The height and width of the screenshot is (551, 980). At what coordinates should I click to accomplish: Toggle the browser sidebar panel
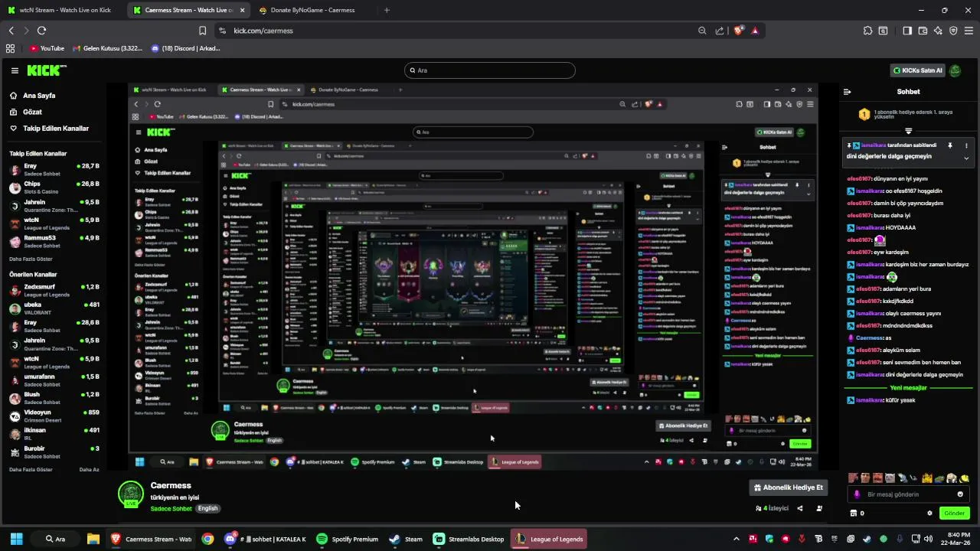(907, 31)
